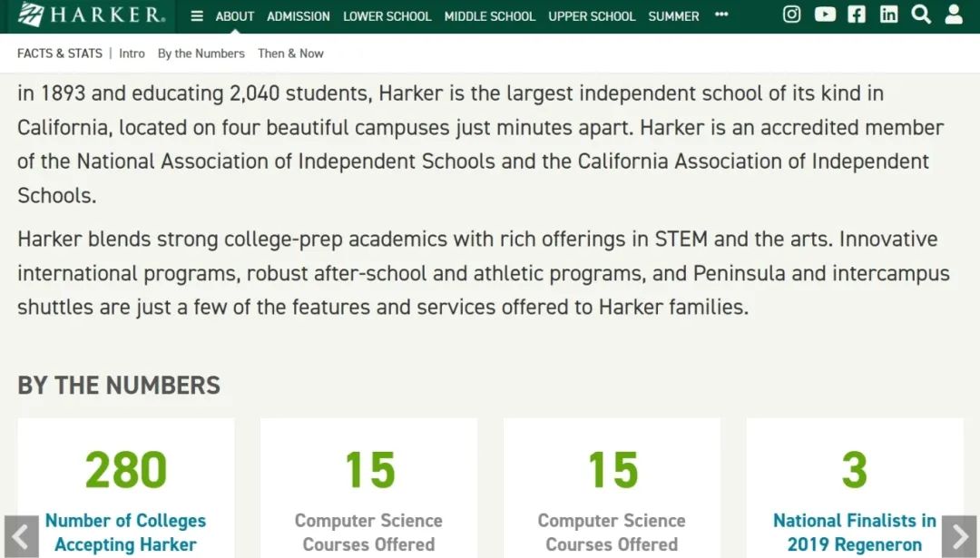Show previous stats with the left carousel arrow
980x558 pixels.
tap(21, 536)
